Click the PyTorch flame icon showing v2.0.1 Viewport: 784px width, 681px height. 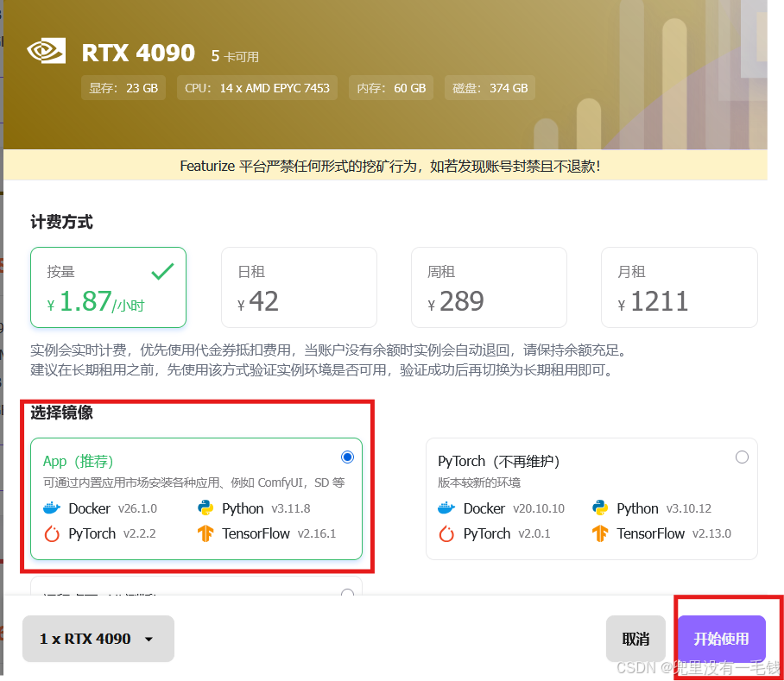click(x=446, y=533)
